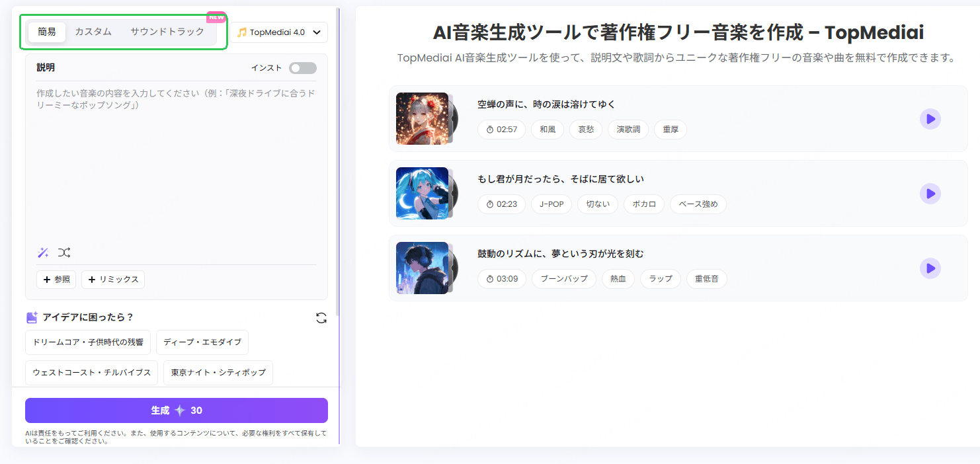Click the 演歌調 tag
Viewport: 980px width, 464px height.
pos(628,130)
